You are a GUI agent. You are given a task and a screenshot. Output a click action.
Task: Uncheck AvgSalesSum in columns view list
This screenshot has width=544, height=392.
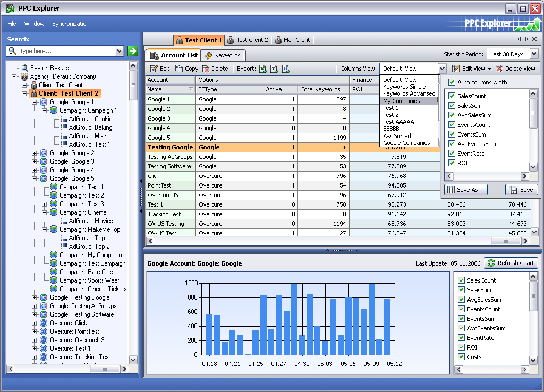[452, 115]
